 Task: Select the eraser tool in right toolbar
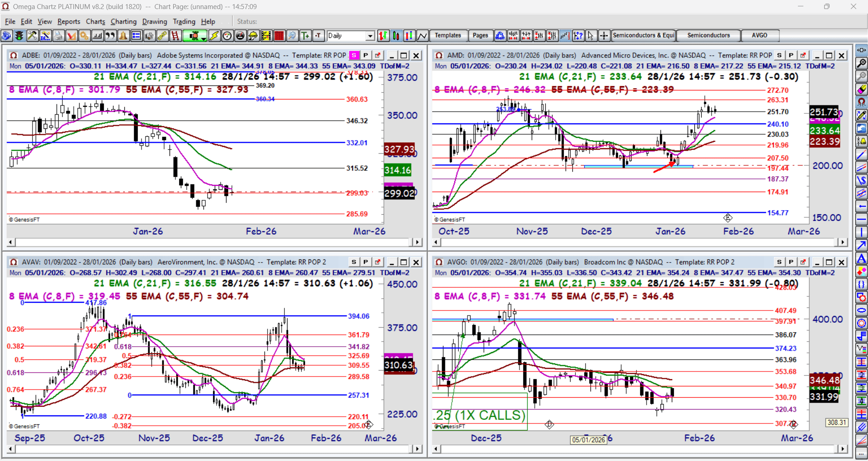point(862,89)
